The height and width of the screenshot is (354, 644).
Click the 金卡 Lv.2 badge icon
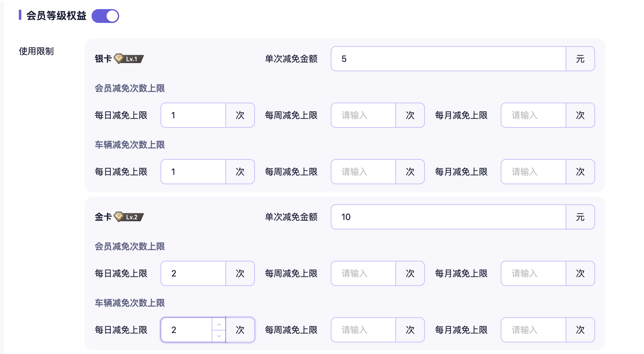pyautogui.click(x=129, y=217)
